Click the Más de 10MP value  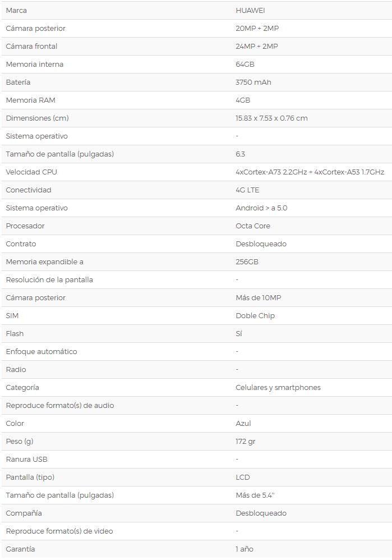coord(258,298)
